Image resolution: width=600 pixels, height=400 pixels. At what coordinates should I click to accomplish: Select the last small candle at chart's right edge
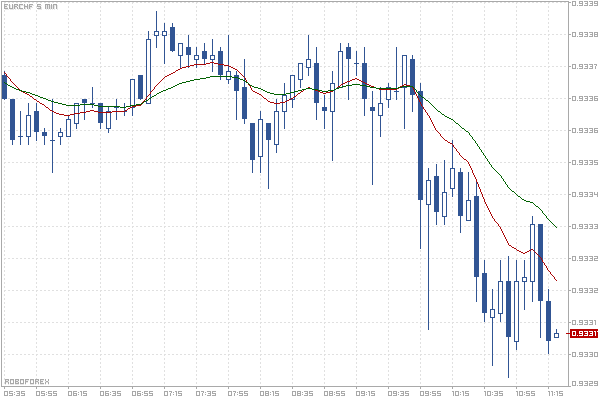pyautogui.click(x=556, y=334)
